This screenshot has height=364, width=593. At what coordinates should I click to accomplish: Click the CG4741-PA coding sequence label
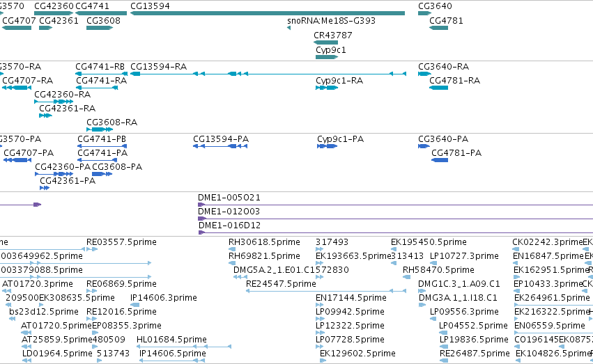(102, 153)
